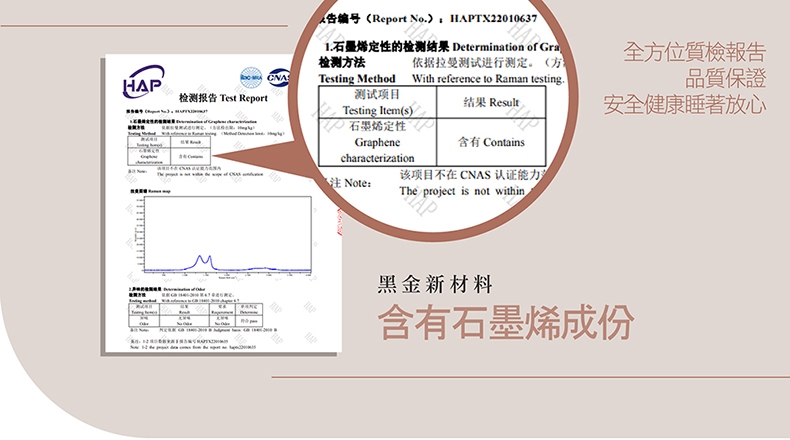The image size is (790, 440).
Task: Click the 含有 Contains cell in magnifier
Action: (x=491, y=142)
